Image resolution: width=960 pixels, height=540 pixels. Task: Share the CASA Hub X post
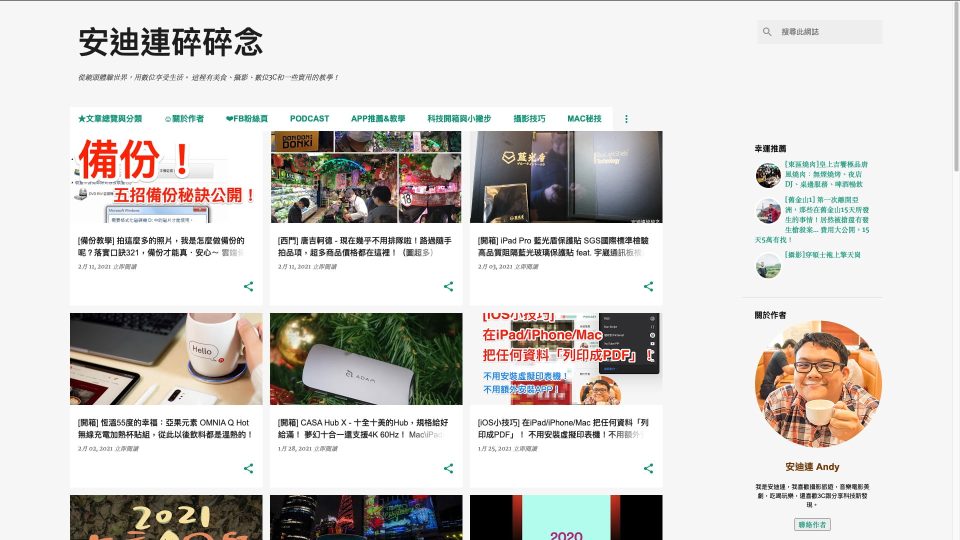coord(449,468)
